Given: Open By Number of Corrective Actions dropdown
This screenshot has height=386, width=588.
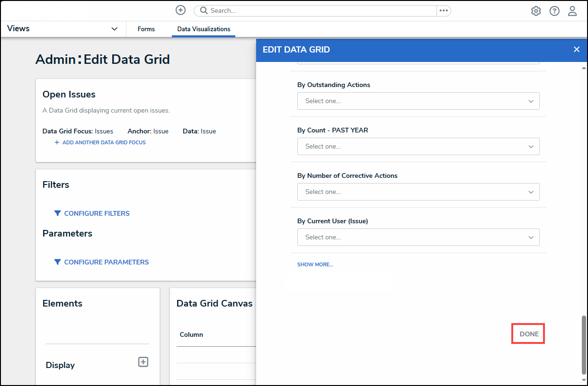Looking at the screenshot, I should click(418, 192).
